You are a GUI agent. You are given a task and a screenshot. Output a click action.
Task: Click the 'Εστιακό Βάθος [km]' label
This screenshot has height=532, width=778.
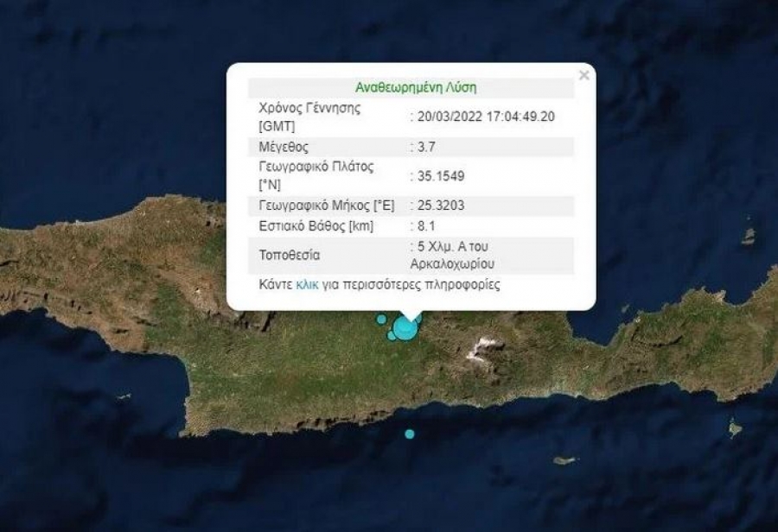coord(313,228)
